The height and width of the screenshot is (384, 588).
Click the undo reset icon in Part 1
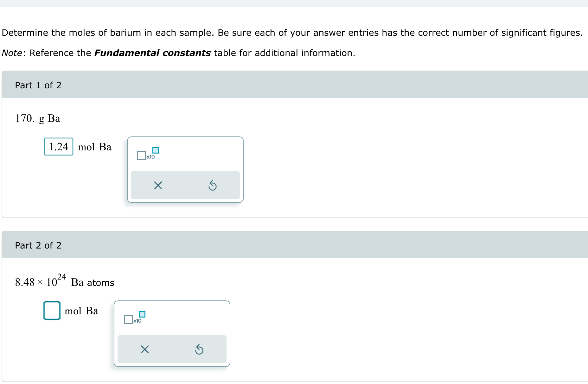pos(213,186)
